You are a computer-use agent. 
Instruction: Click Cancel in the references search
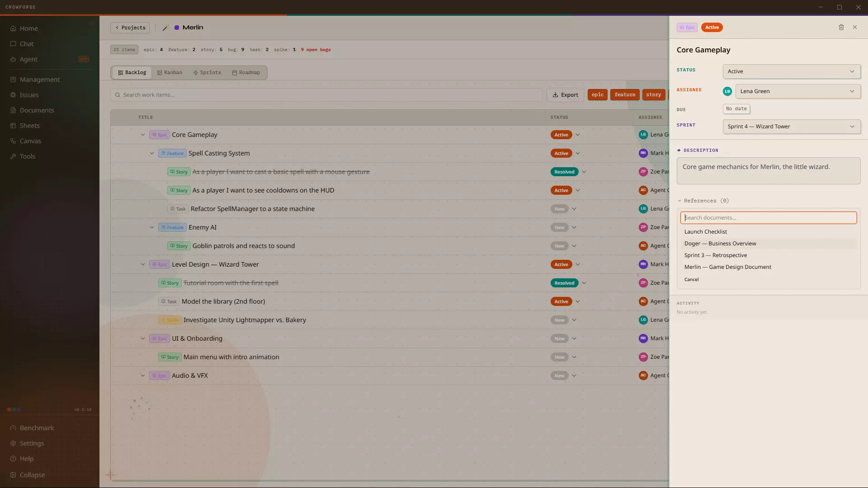click(x=691, y=280)
